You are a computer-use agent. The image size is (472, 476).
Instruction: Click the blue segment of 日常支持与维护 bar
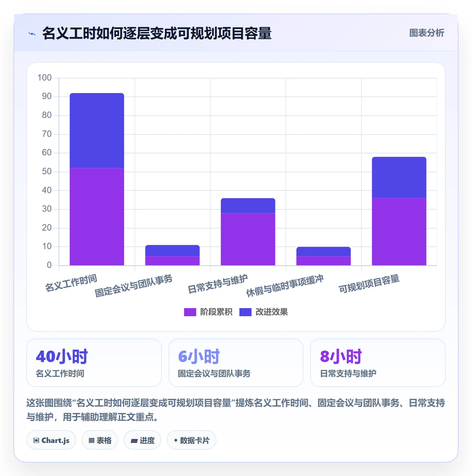[x=248, y=206]
